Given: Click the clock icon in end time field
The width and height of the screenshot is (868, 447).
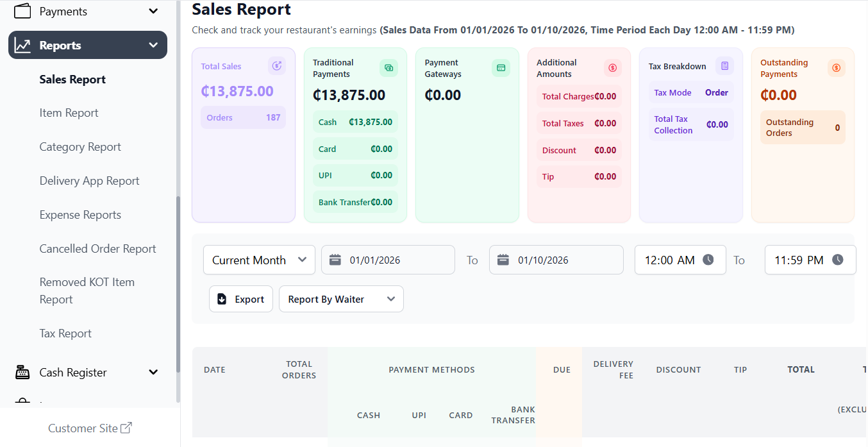Looking at the screenshot, I should point(838,260).
